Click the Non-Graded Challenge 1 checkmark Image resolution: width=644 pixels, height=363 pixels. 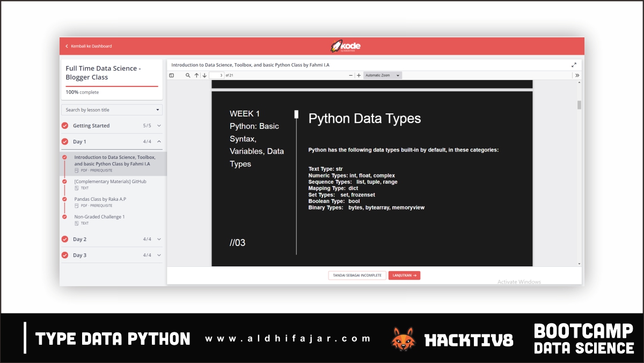(x=65, y=217)
